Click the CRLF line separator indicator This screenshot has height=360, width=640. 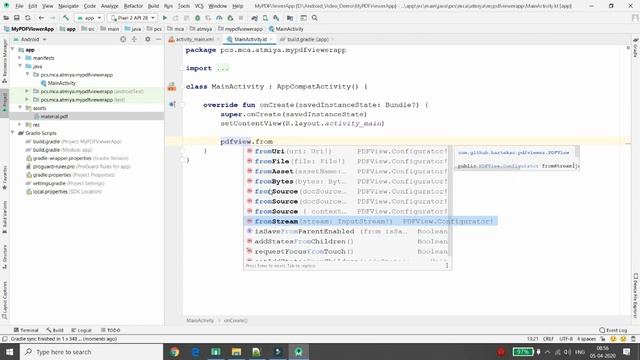tap(548, 339)
